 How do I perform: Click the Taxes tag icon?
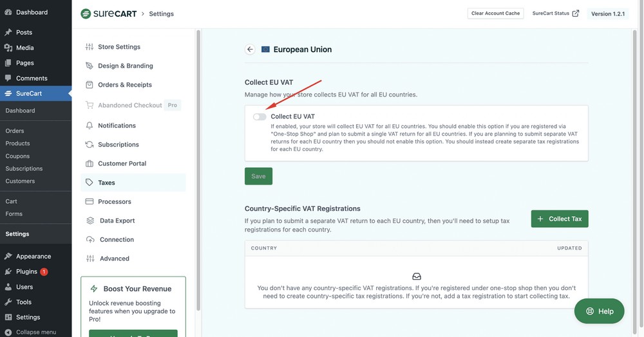[89, 183]
